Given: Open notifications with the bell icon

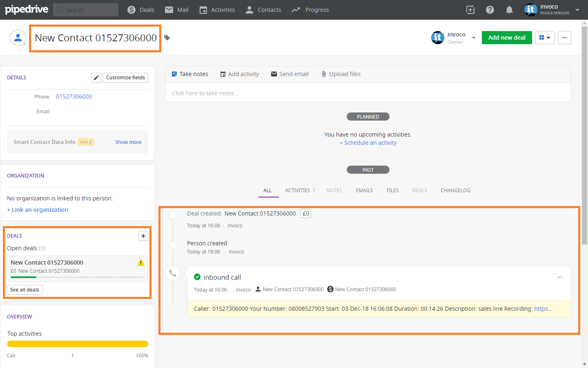Looking at the screenshot, I should [x=509, y=9].
